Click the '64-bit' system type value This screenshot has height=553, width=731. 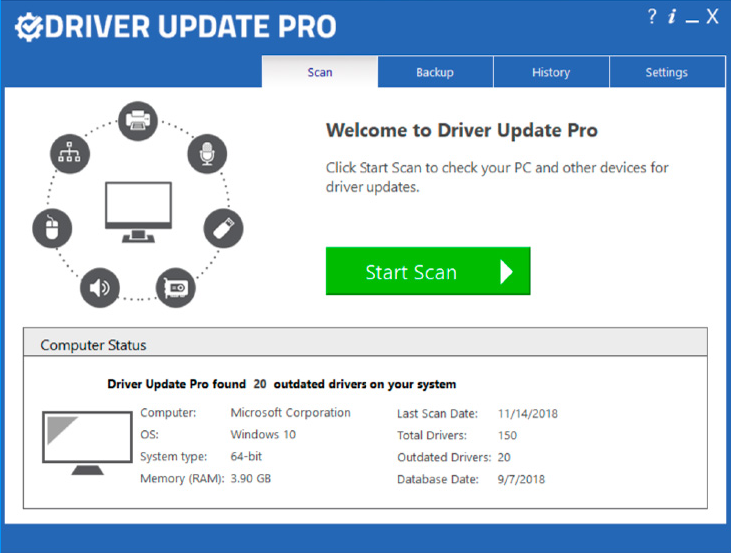[246, 456]
